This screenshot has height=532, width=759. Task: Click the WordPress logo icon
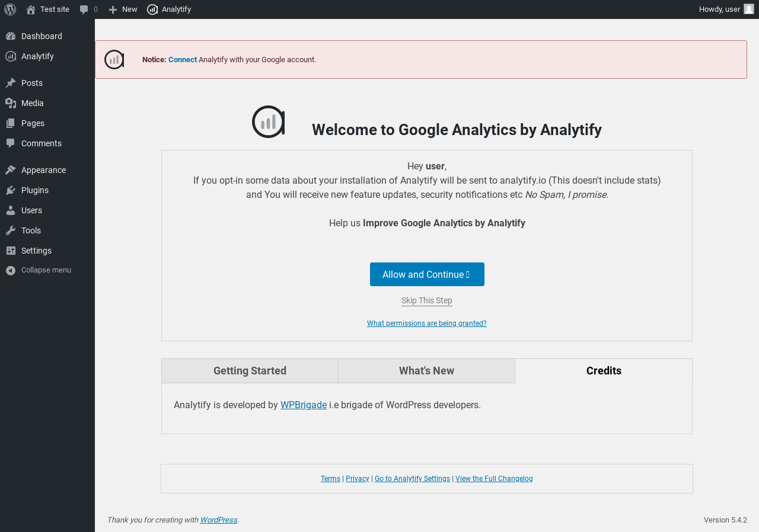point(10,9)
